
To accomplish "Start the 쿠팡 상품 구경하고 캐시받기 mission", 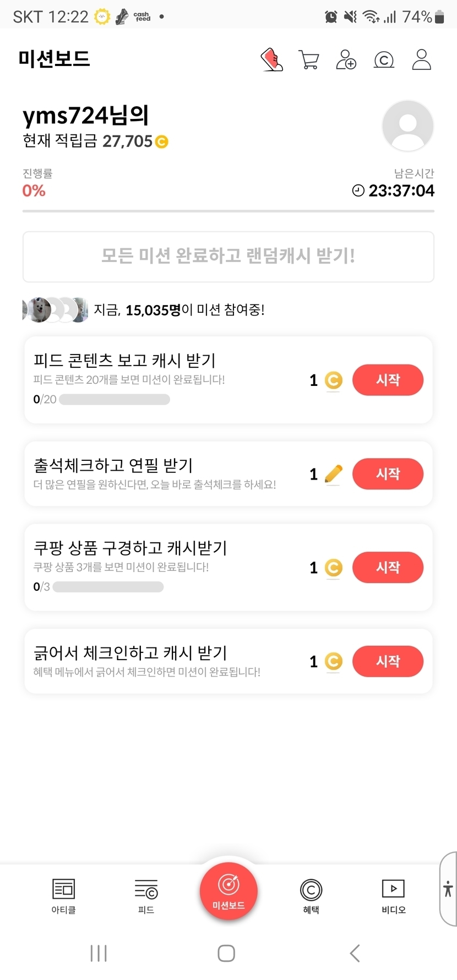I will pos(388,567).
